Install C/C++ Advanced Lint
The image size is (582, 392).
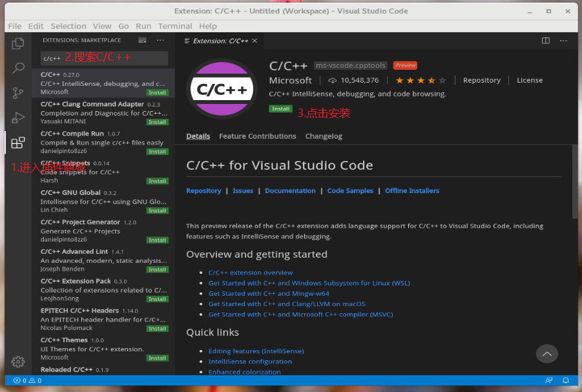pos(158,269)
